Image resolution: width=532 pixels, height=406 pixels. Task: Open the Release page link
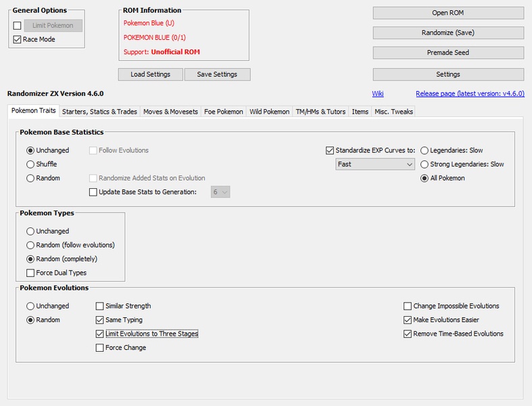click(470, 93)
